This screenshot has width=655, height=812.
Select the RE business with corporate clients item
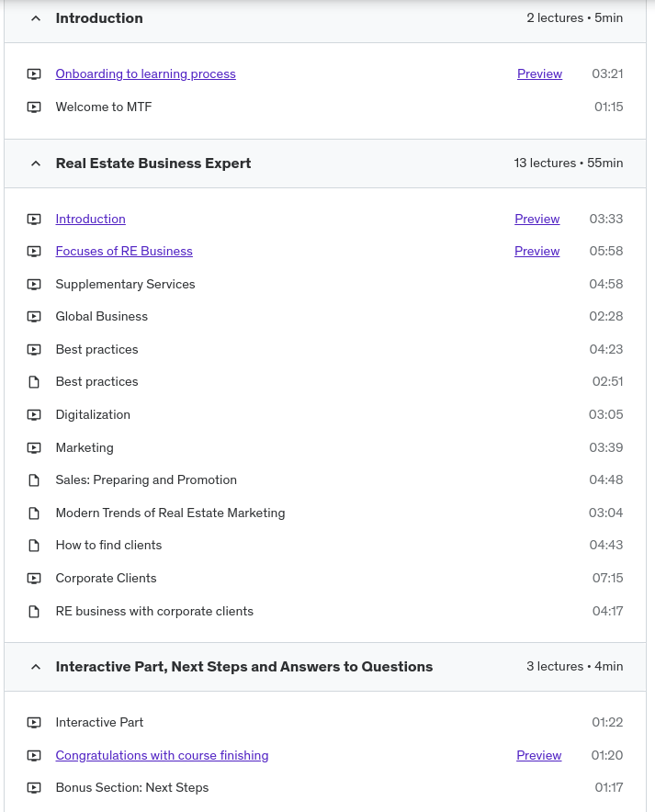click(154, 611)
